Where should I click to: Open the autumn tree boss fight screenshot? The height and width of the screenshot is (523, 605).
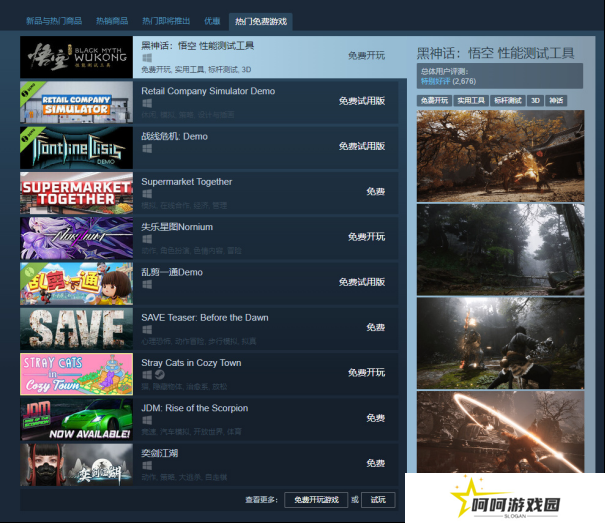(x=500, y=156)
